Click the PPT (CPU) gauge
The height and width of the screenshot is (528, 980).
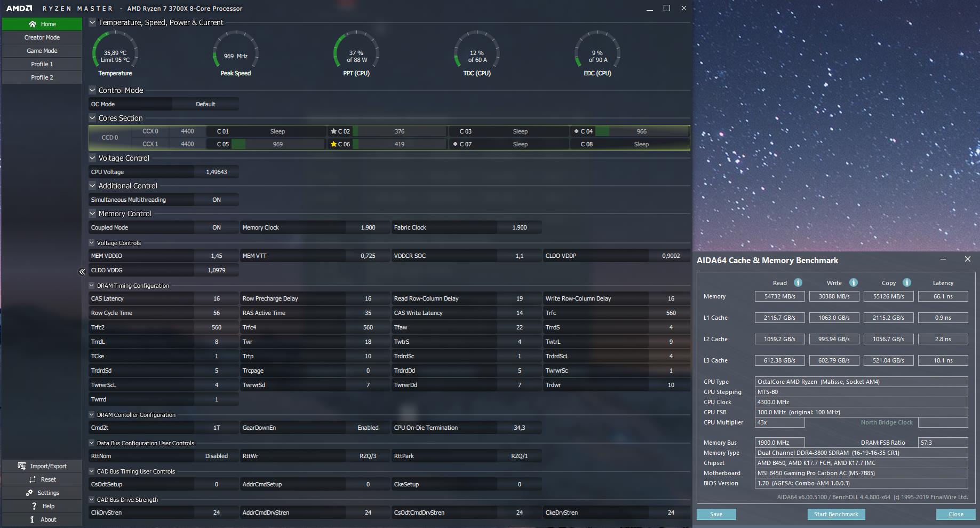click(356, 53)
